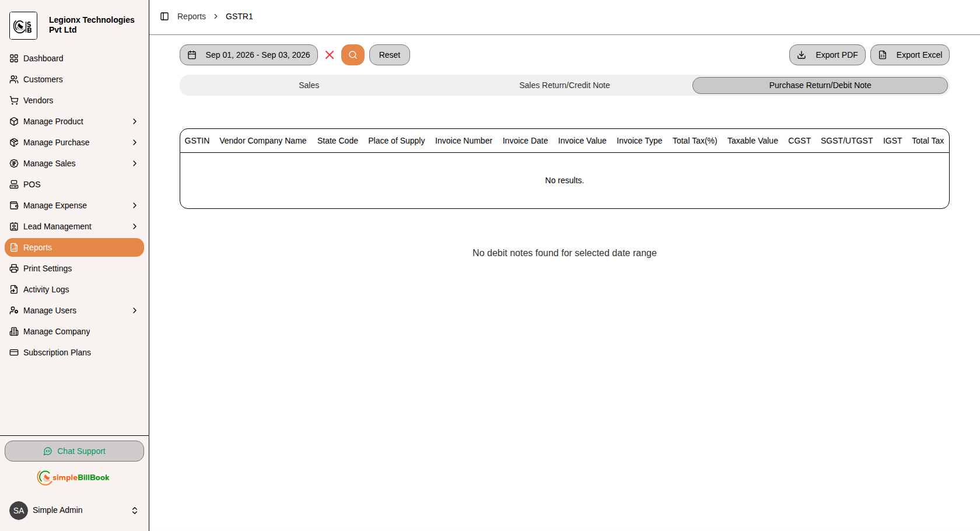Expand Lead Management submenu chevron
Screen dimensions: 980x531
135,226
